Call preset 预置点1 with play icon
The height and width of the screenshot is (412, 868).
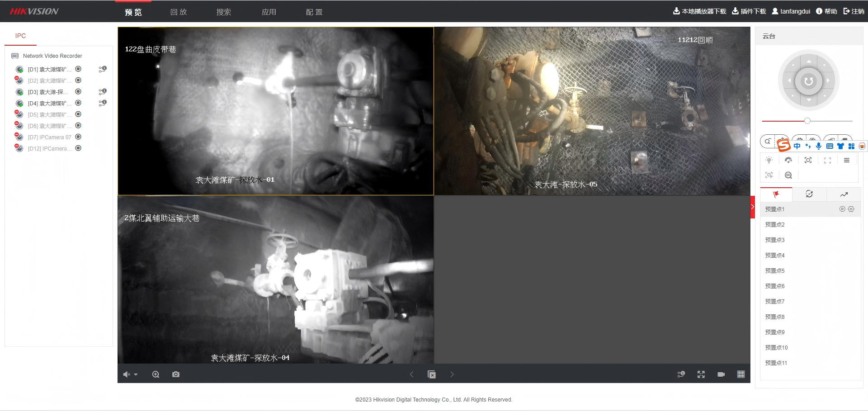[842, 209]
